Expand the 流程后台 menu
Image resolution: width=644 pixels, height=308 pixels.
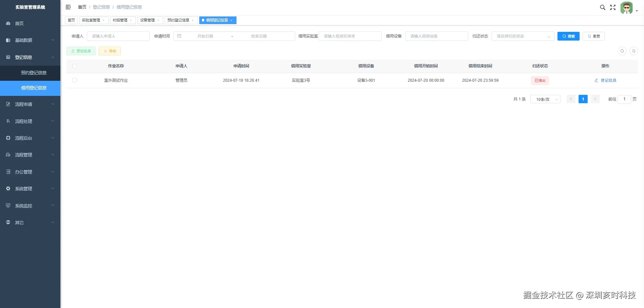tap(30, 138)
